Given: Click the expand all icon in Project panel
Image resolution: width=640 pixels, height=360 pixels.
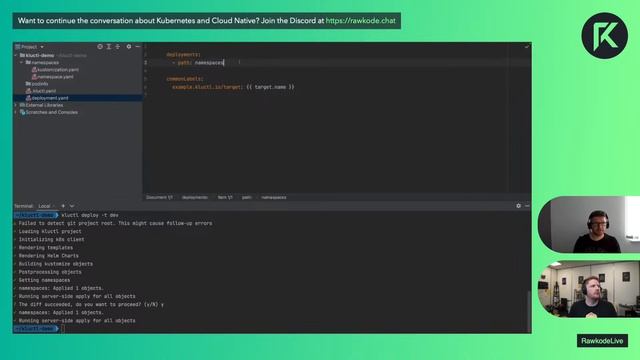Looking at the screenshot, I should pyautogui.click(x=109, y=47).
